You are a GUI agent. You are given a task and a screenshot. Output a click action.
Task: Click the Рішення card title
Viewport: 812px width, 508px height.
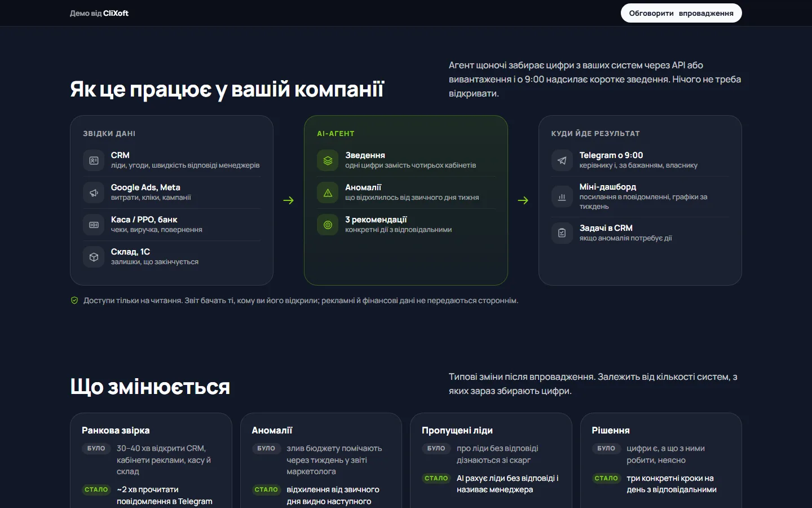611,431
